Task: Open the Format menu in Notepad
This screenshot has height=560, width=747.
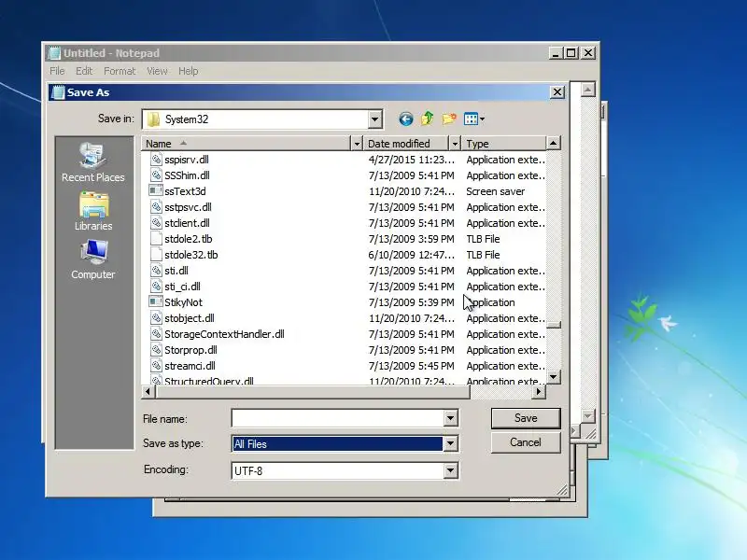Action: (x=120, y=71)
